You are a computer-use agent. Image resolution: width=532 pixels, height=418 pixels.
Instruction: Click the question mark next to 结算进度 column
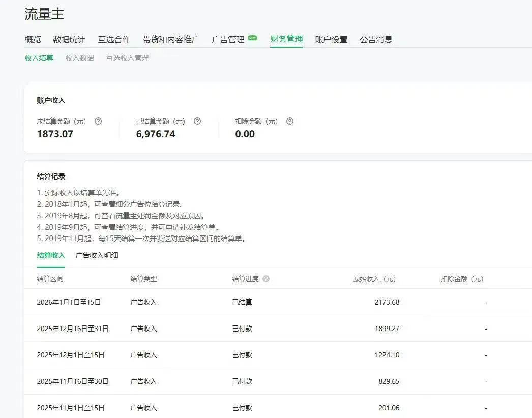(267, 279)
